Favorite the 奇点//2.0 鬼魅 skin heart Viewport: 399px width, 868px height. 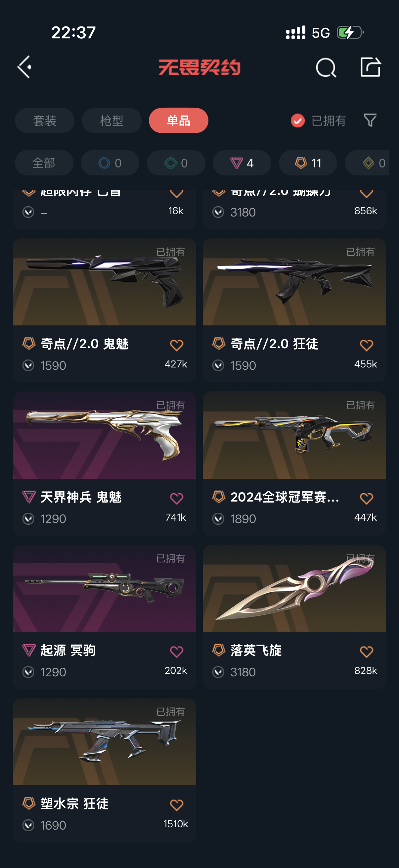176,345
